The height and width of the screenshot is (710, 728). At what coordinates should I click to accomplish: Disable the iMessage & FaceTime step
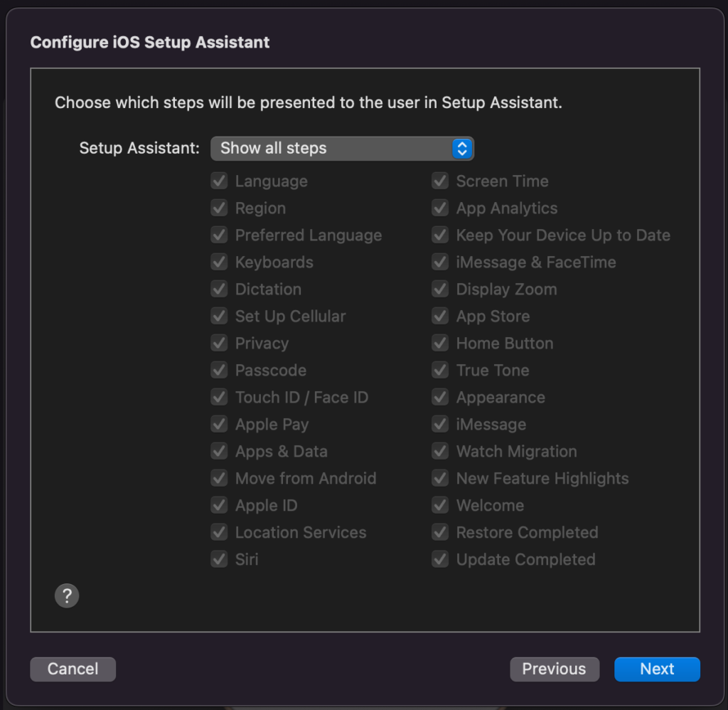[439, 262]
